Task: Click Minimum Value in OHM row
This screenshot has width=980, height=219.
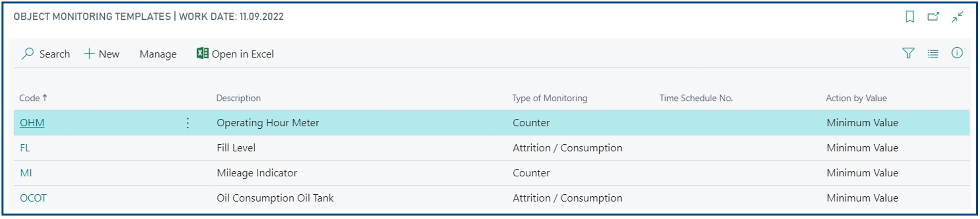Action: (862, 123)
